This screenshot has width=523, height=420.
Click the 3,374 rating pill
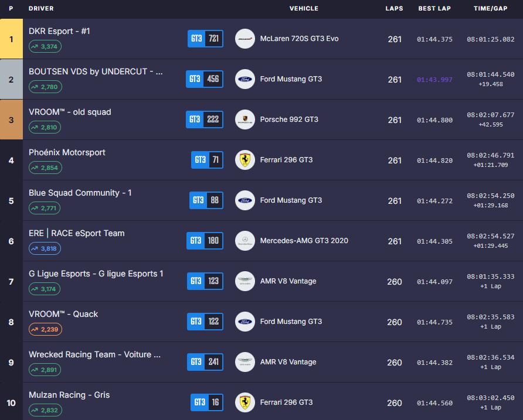click(45, 46)
